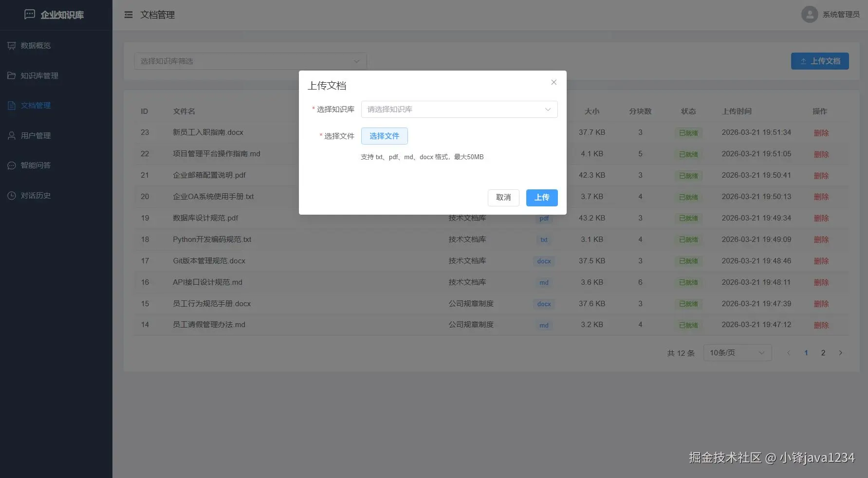Open the 10条/页 page size dropdown
The image size is (868, 478).
[737, 352]
